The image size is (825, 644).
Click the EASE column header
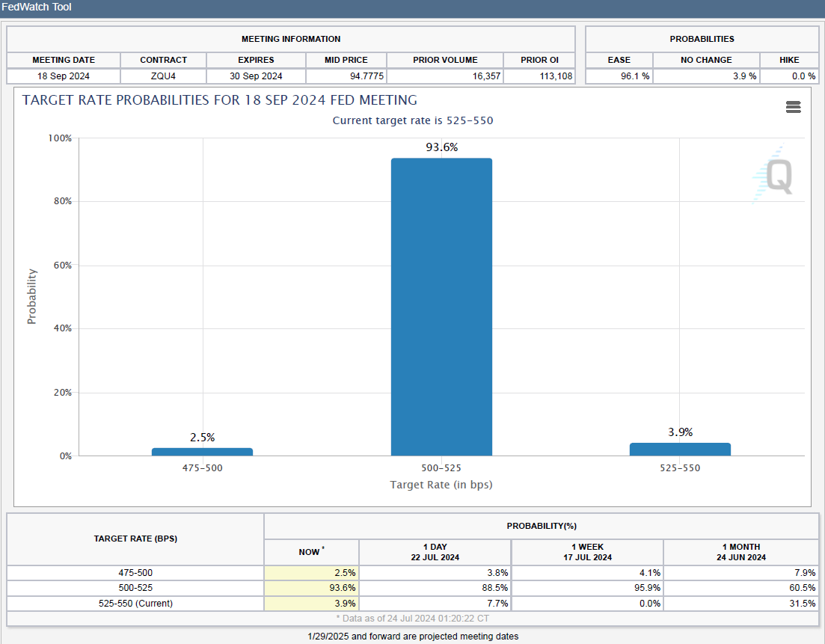619,60
